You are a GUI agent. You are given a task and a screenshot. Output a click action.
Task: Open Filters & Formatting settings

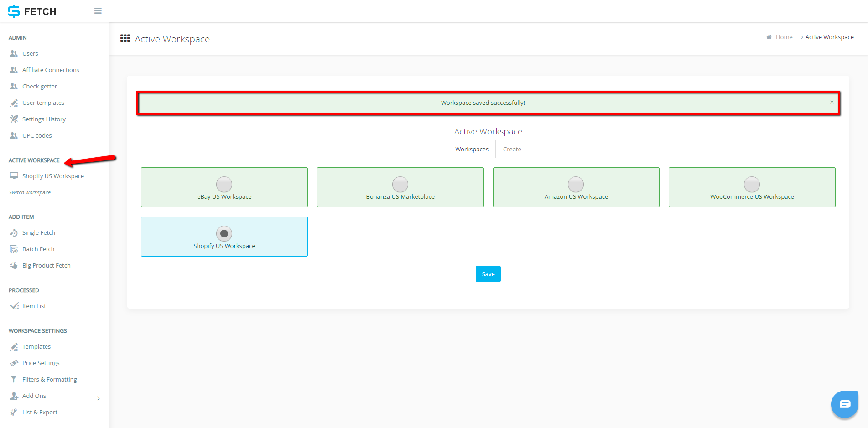click(x=50, y=379)
